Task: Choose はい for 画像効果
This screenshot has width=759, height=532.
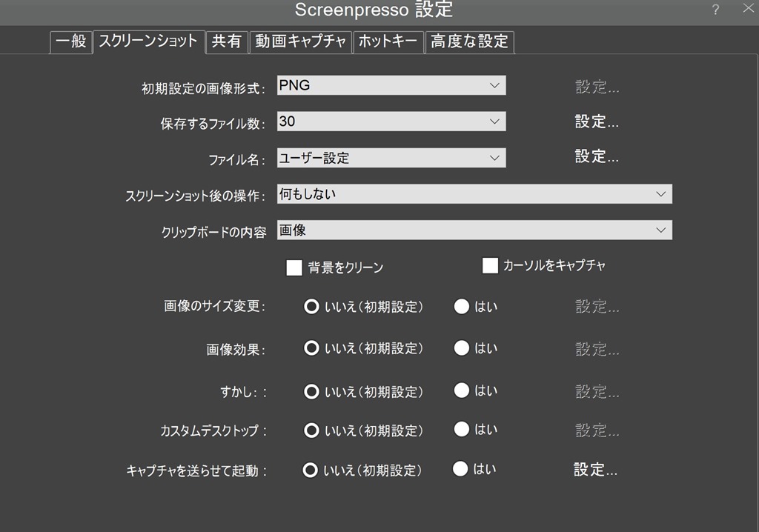Action: click(x=462, y=348)
